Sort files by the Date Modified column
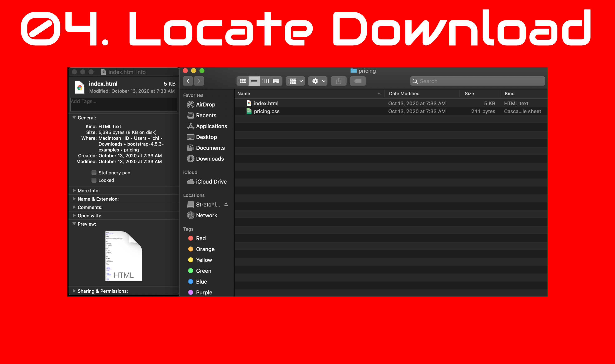Image resolution: width=615 pixels, height=364 pixels. tap(404, 94)
